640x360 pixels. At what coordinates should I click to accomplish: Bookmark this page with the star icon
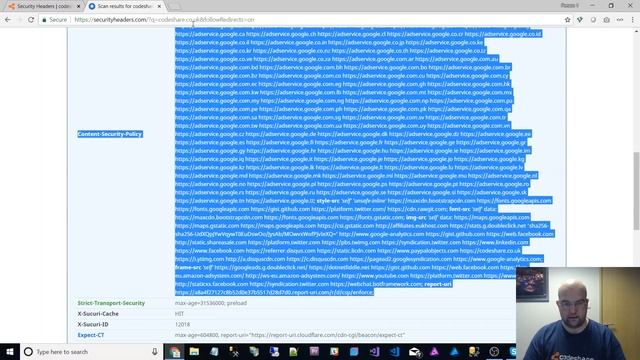pyautogui.click(x=567, y=20)
